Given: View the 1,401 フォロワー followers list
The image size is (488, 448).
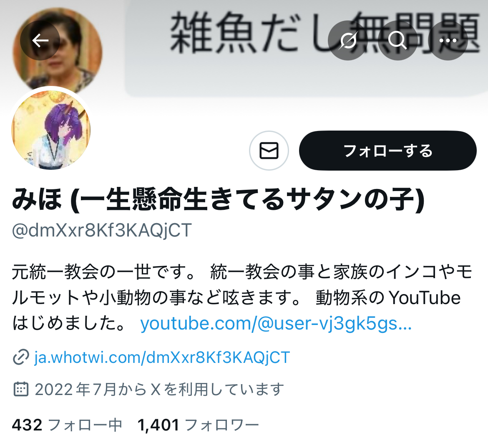Looking at the screenshot, I should tap(198, 425).
